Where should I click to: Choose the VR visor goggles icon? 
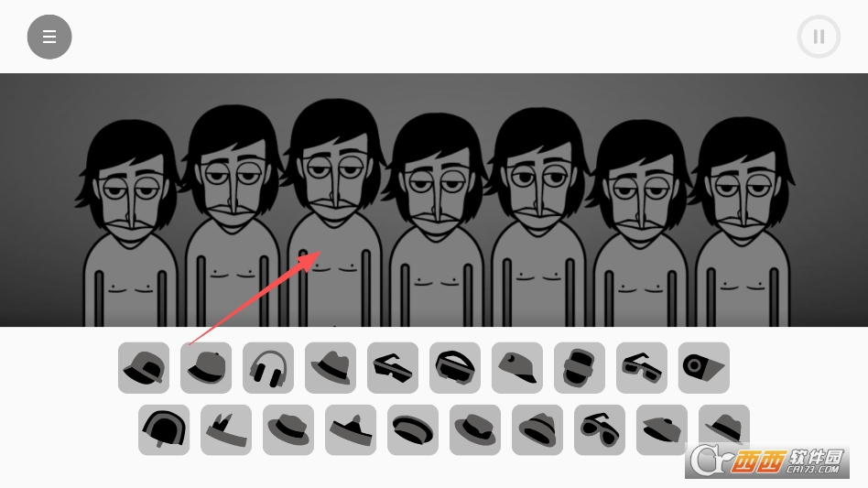pyautogui.click(x=455, y=368)
